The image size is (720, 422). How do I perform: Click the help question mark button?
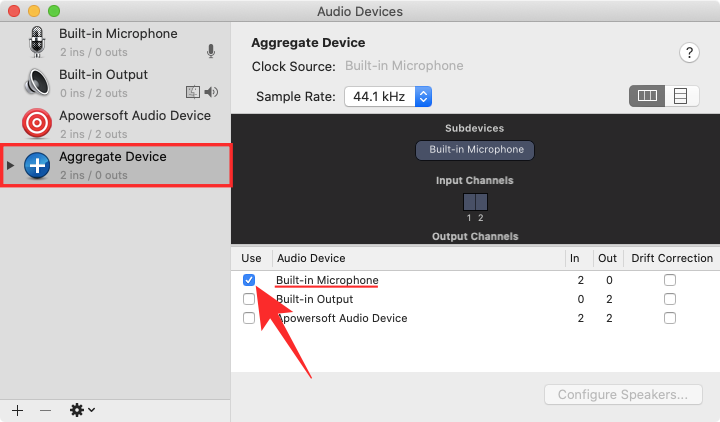tap(689, 53)
